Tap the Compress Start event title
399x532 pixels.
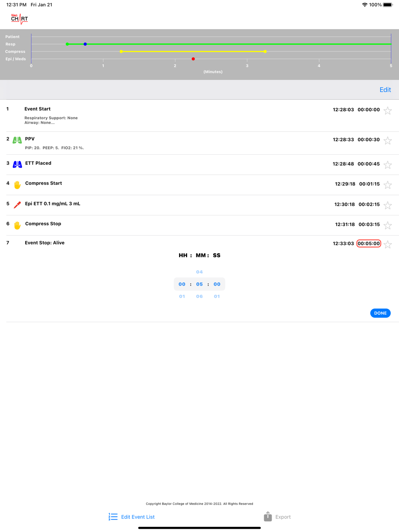(x=43, y=183)
